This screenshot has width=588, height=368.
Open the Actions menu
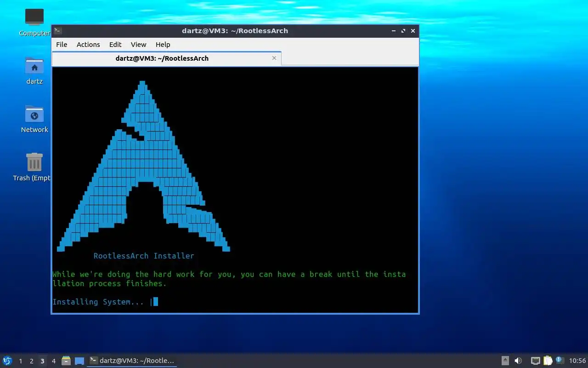[x=88, y=45]
